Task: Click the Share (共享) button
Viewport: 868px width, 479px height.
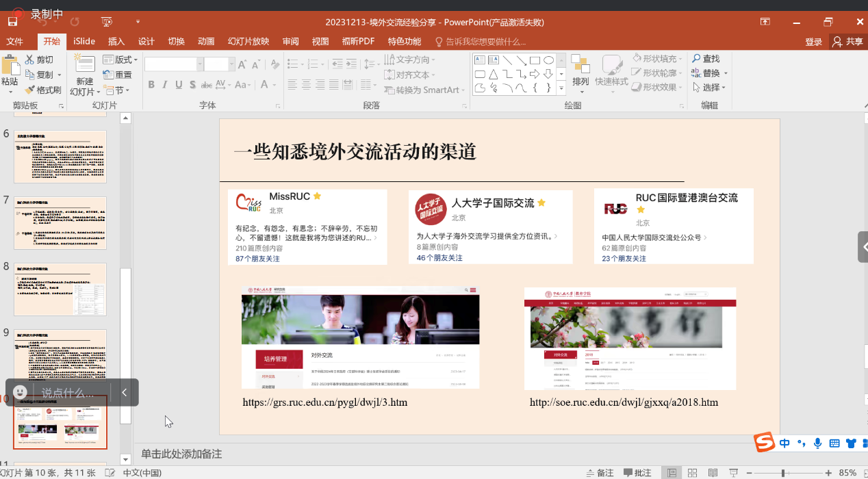Action: point(847,42)
